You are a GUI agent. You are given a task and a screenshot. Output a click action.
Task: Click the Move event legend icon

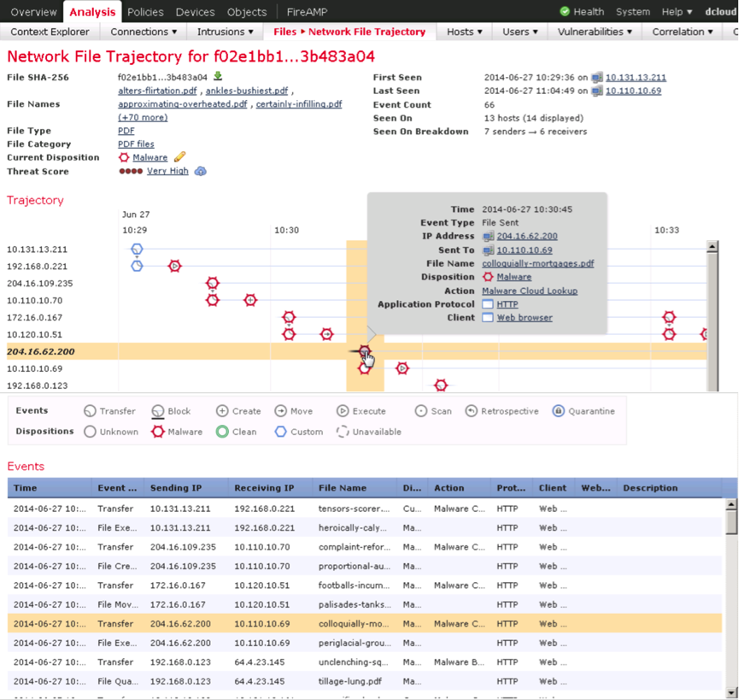pyautogui.click(x=280, y=411)
